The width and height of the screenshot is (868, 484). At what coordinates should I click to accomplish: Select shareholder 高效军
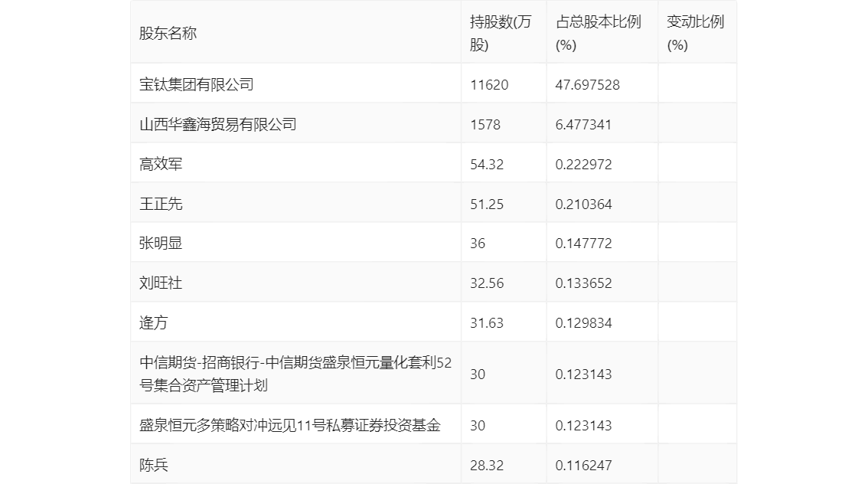[x=161, y=164]
